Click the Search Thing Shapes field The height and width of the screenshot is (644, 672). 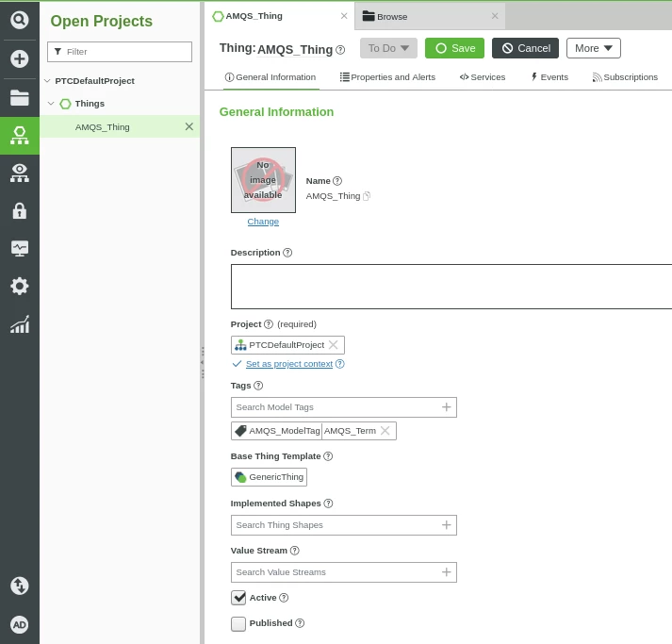[x=344, y=525]
